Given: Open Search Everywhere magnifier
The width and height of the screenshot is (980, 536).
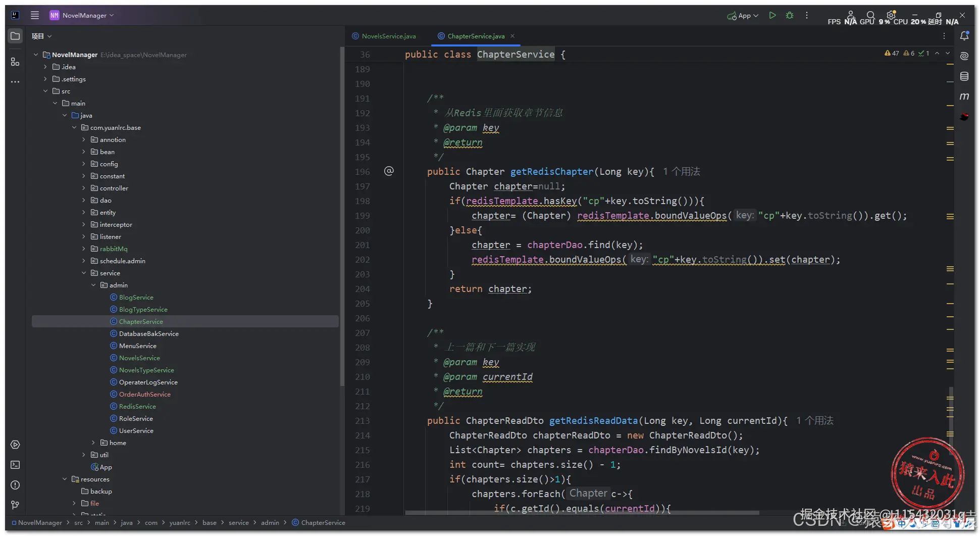Looking at the screenshot, I should tap(870, 15).
